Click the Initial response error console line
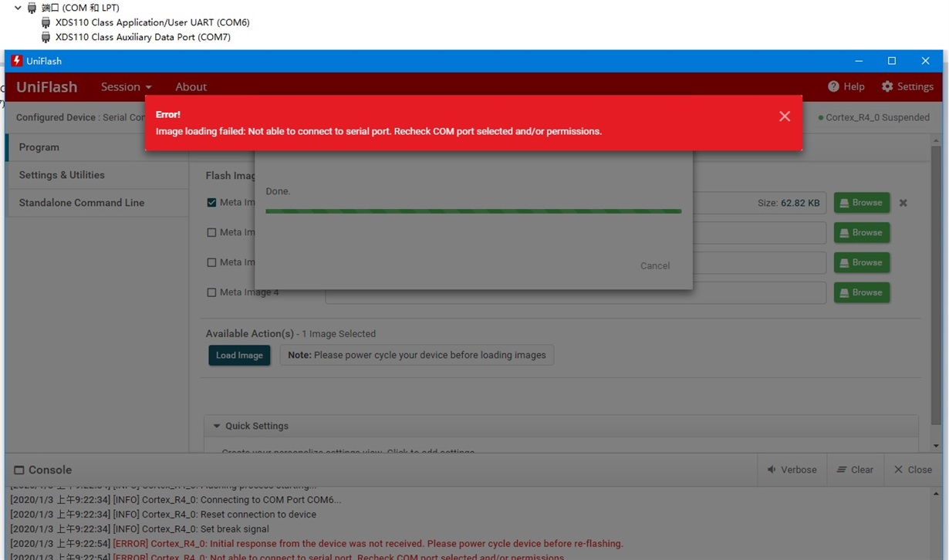 click(316, 544)
